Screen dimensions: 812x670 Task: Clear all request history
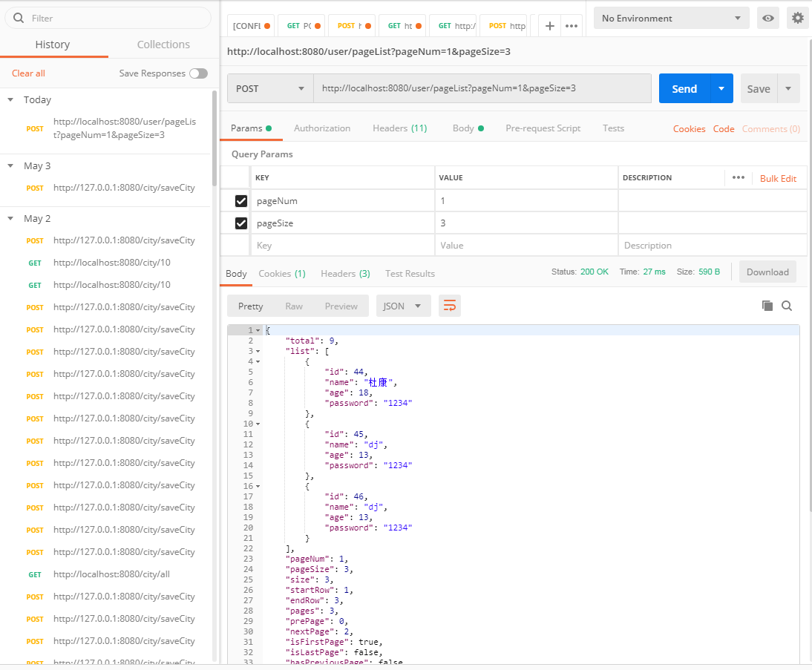pos(28,73)
